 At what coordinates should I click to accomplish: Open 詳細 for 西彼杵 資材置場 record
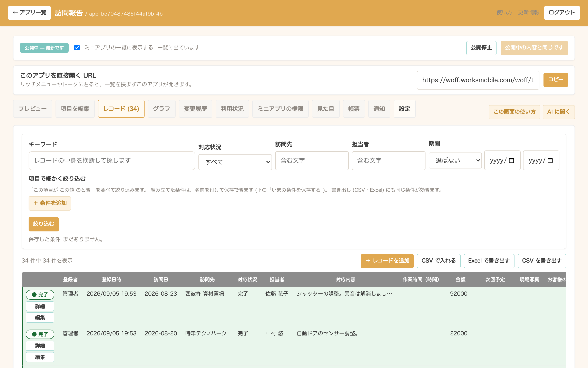pos(40,306)
